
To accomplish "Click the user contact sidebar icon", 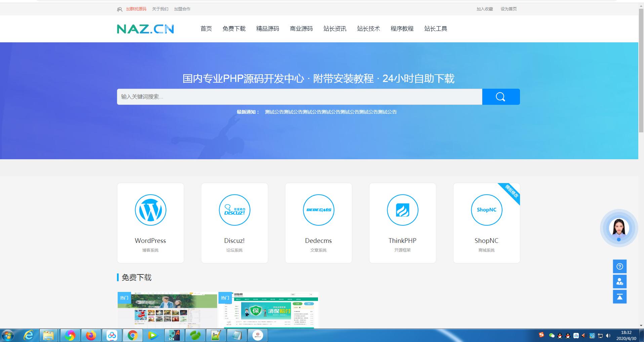I will tap(619, 282).
